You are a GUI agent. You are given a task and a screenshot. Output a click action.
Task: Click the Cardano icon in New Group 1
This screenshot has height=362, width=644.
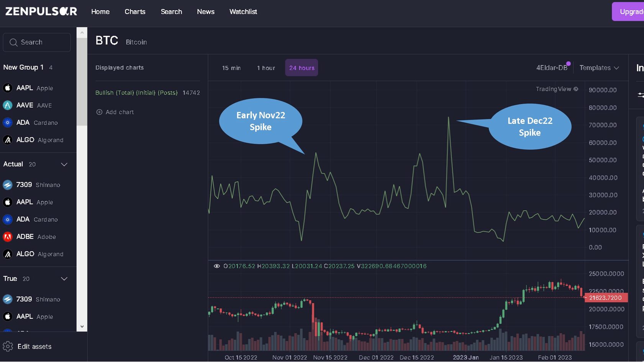[8, 123]
